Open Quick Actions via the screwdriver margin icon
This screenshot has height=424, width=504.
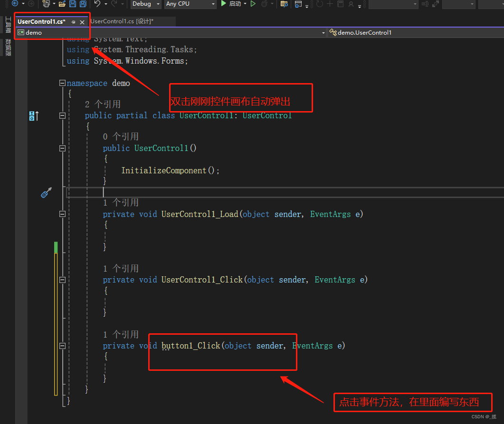click(x=46, y=193)
